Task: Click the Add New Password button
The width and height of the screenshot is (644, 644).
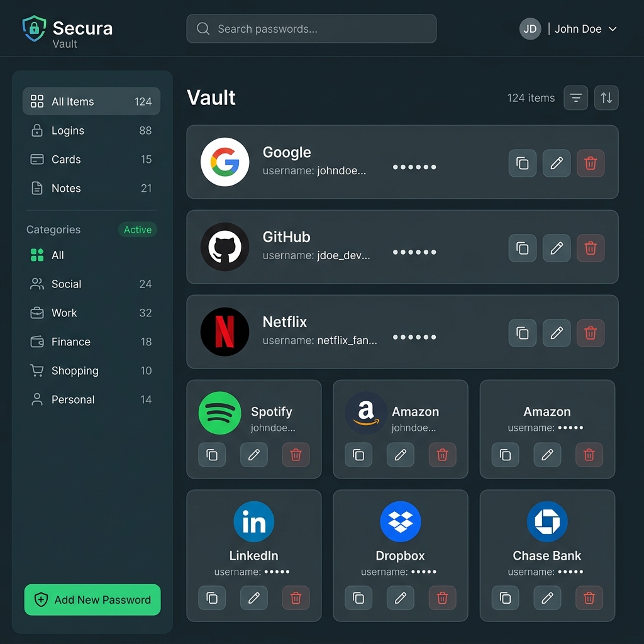Action: [92, 599]
